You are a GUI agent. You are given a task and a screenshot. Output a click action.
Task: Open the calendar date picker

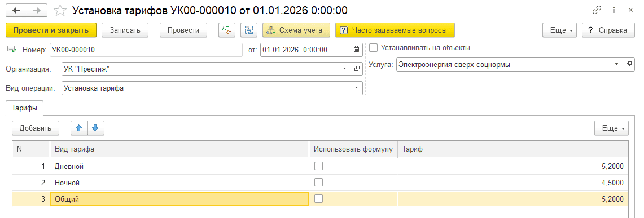357,50
